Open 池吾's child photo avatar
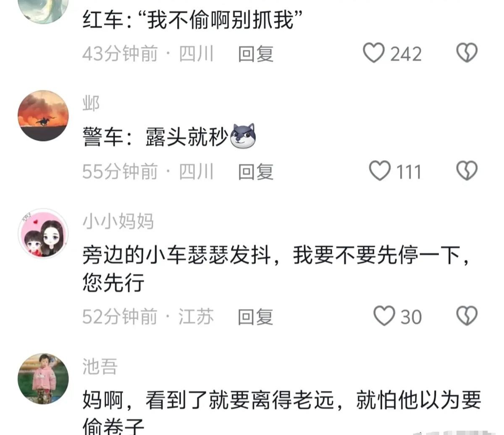 (43, 378)
